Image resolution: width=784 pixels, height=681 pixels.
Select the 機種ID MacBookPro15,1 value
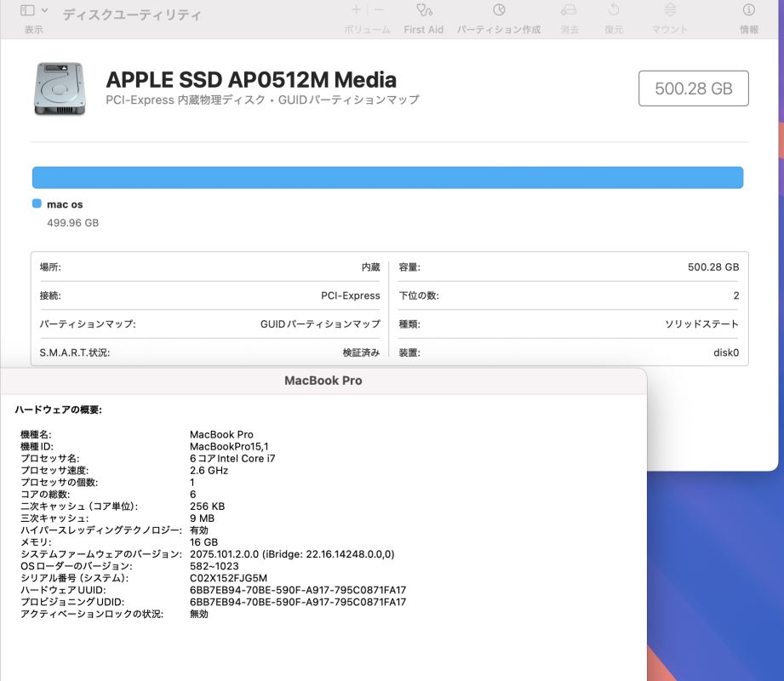[x=229, y=447]
